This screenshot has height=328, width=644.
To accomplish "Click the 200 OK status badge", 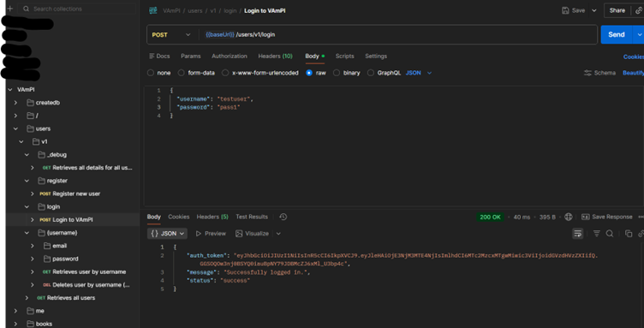I will (x=491, y=218).
